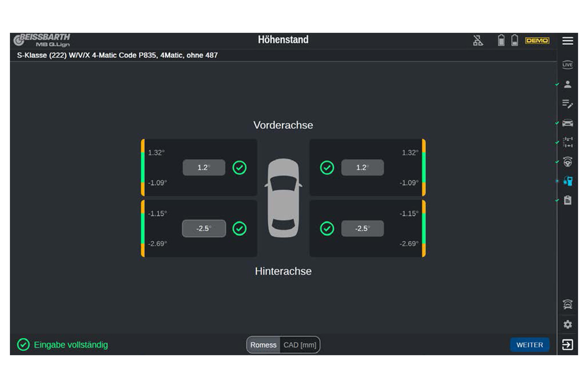The width and height of the screenshot is (588, 388).
Task: Click the car service wrench icon
Action: (x=567, y=304)
